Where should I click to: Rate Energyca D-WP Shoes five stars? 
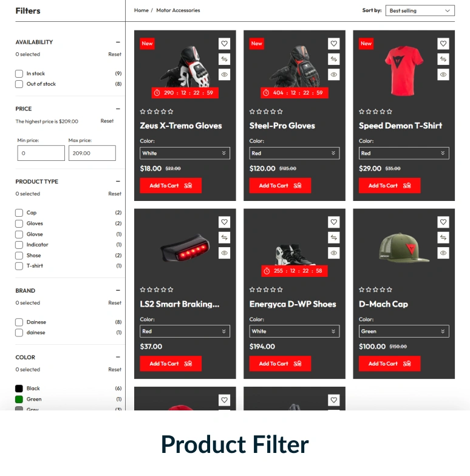[280, 290]
